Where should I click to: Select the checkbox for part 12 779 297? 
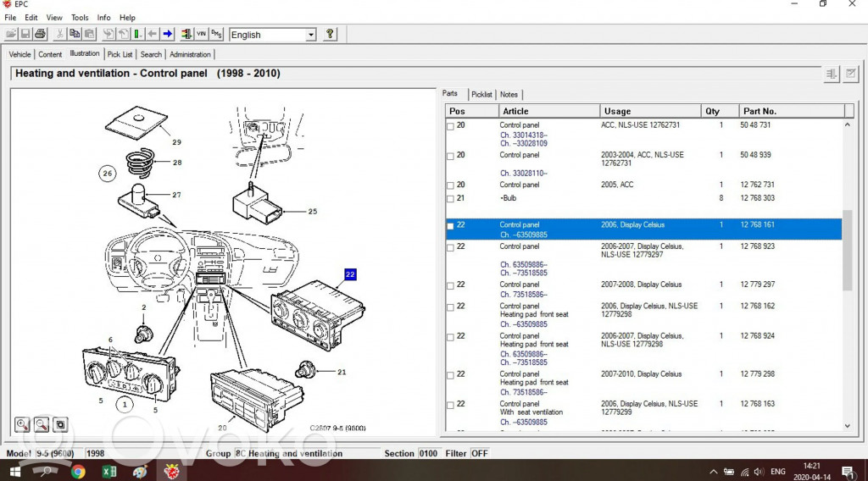click(450, 285)
